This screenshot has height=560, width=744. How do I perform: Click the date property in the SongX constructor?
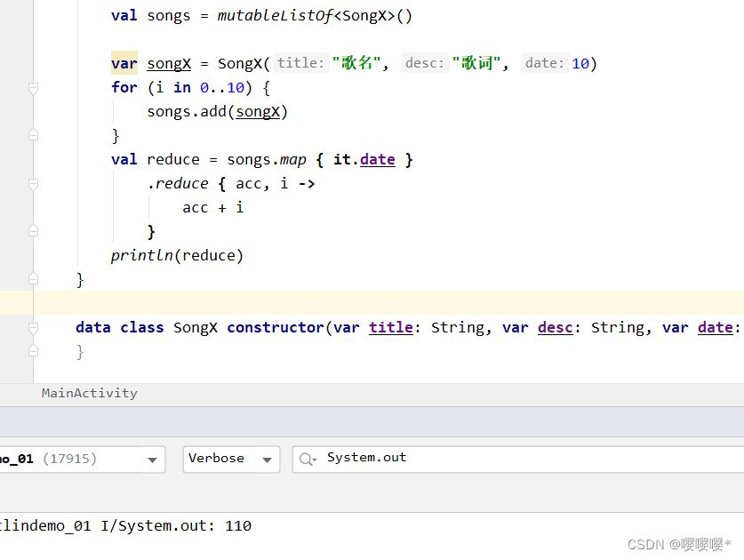point(716,327)
